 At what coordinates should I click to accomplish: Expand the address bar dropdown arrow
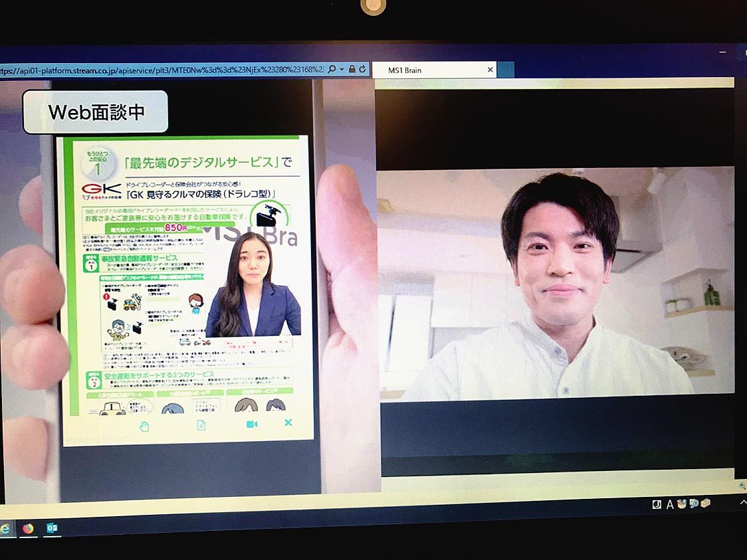(x=342, y=69)
